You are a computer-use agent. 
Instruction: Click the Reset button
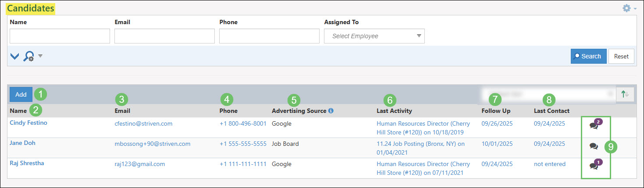point(621,56)
